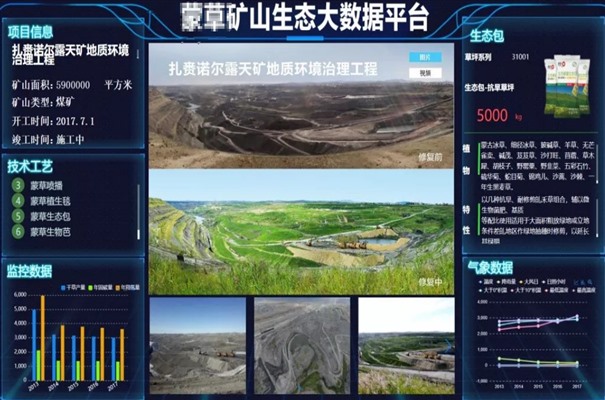Select the green number 3 icon for 蒙草喷播
Screen dimensions: 605x400
click(x=18, y=185)
